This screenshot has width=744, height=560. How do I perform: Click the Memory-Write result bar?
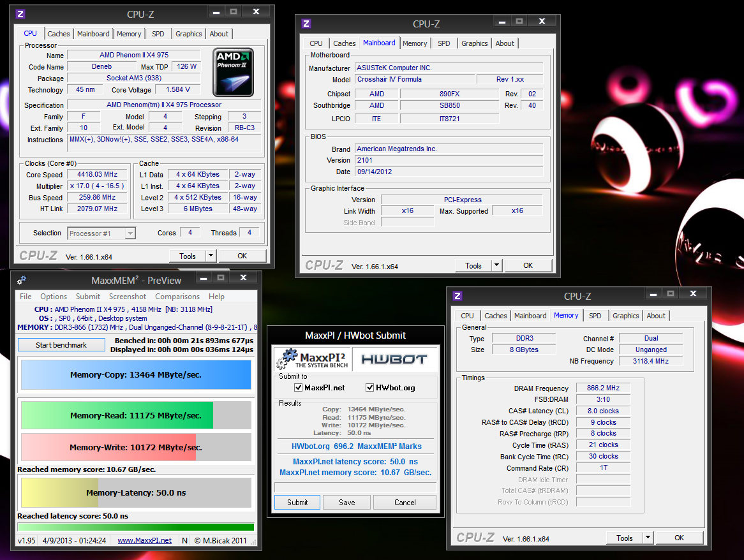click(x=136, y=447)
